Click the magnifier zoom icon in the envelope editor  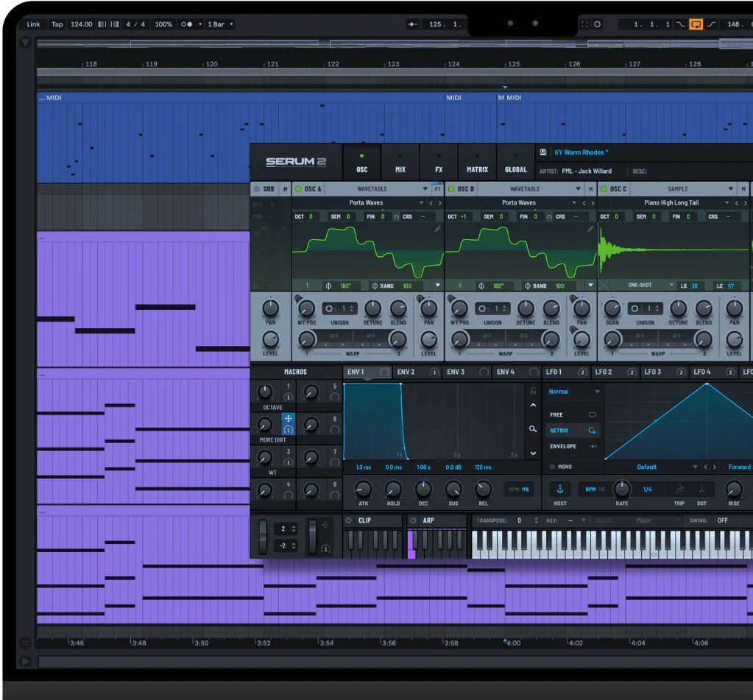point(533,429)
